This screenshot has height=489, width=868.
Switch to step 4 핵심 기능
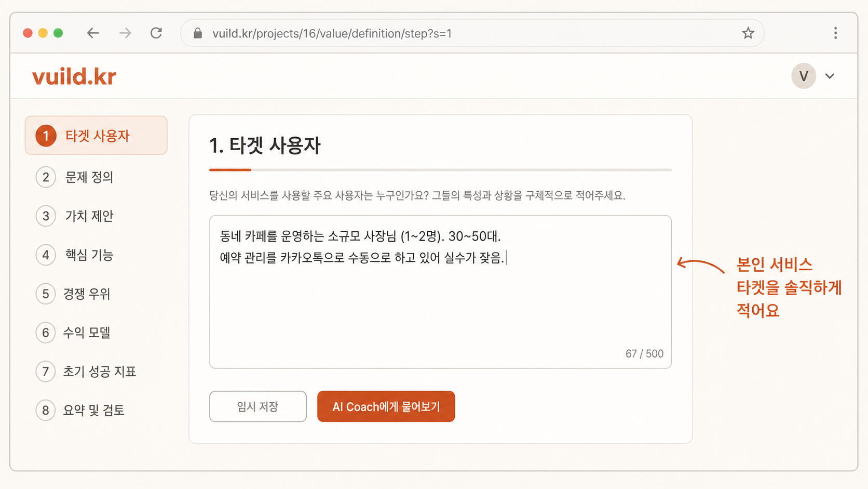click(x=75, y=255)
